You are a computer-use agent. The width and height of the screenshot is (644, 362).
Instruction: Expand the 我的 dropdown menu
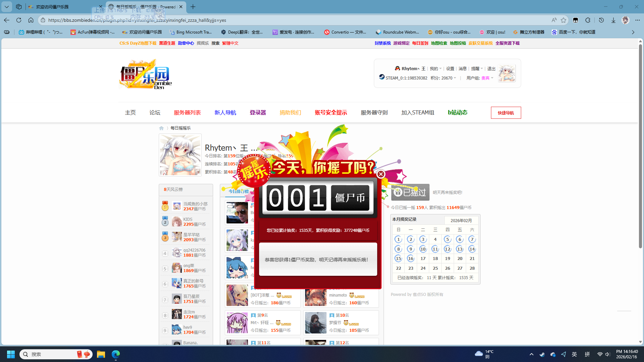[436, 68]
